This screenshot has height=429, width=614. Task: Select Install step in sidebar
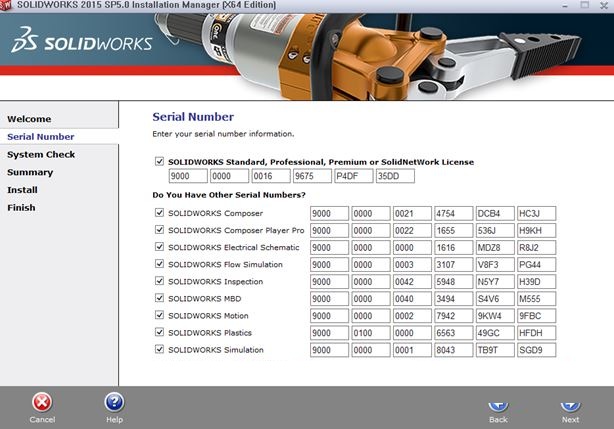click(x=22, y=190)
